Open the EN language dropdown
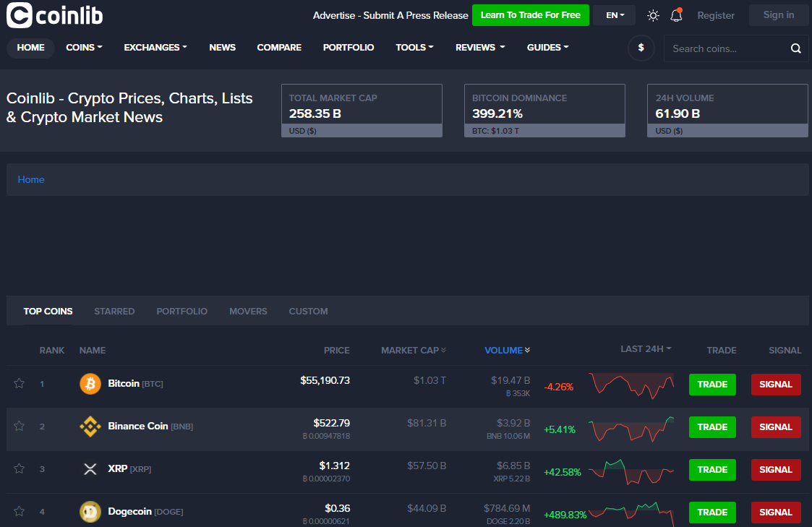The image size is (812, 527). [615, 15]
